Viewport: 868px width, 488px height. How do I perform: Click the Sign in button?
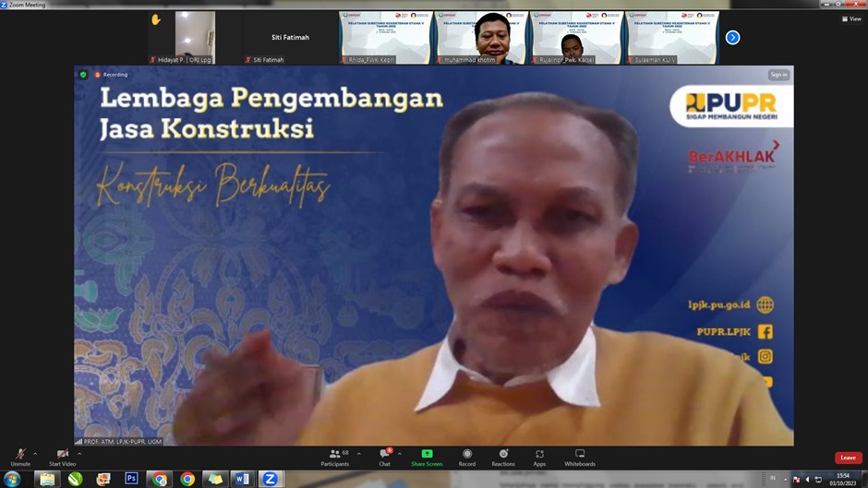[x=778, y=75]
